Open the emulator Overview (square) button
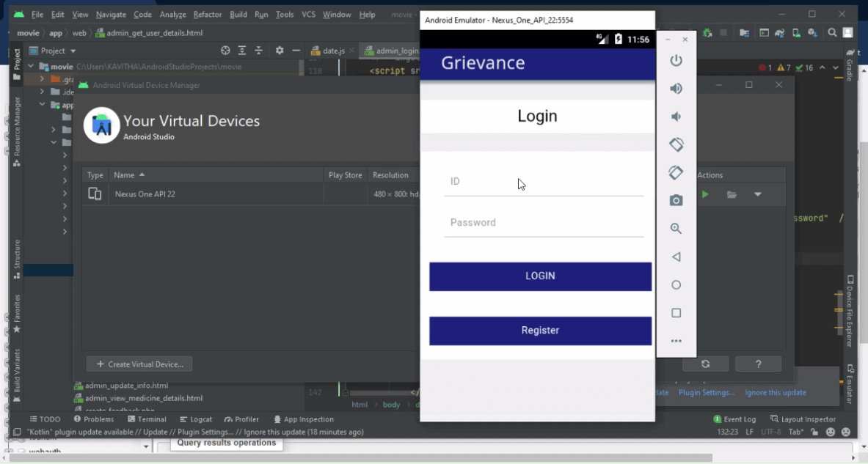 click(676, 313)
